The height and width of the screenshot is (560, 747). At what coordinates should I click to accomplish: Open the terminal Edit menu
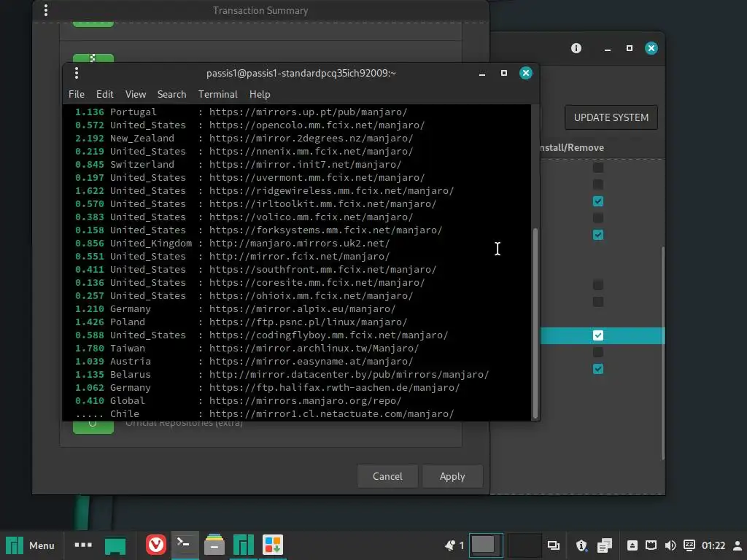(x=105, y=94)
